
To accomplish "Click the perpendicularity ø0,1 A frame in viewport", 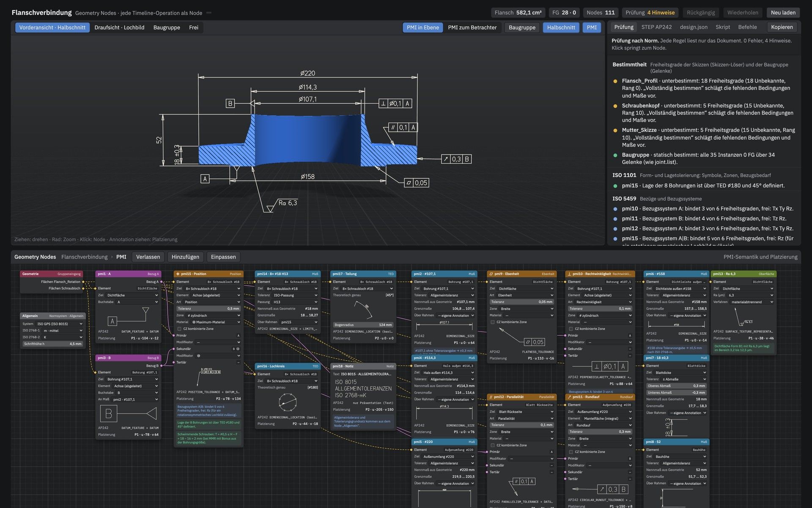I will click(395, 103).
